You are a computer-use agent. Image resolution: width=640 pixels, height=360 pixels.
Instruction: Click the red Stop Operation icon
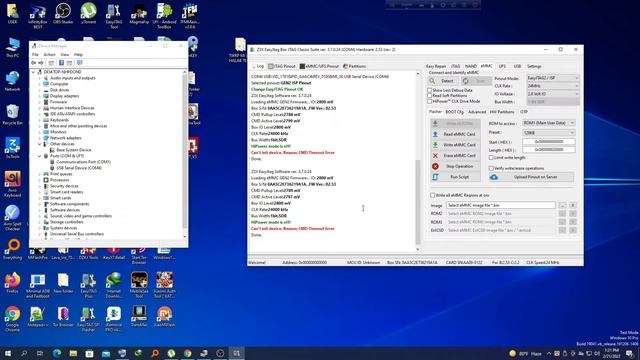pos(436,166)
